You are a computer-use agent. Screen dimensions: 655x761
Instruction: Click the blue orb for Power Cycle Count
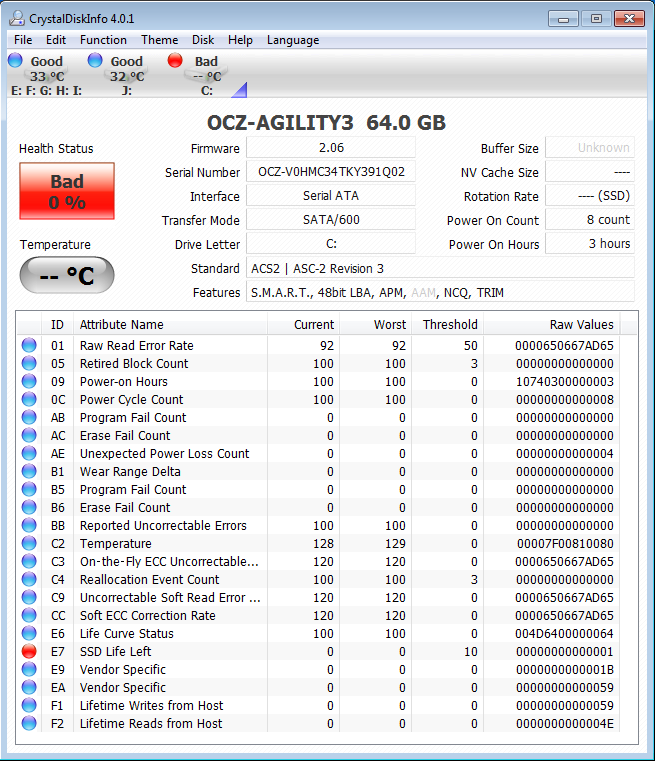(x=29, y=399)
